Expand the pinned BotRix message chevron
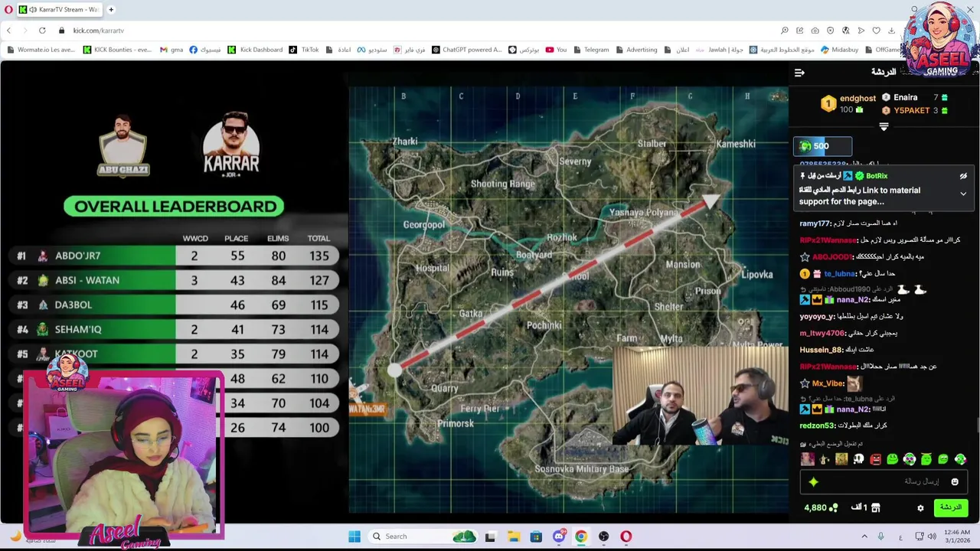The height and width of the screenshot is (551, 980). [963, 194]
